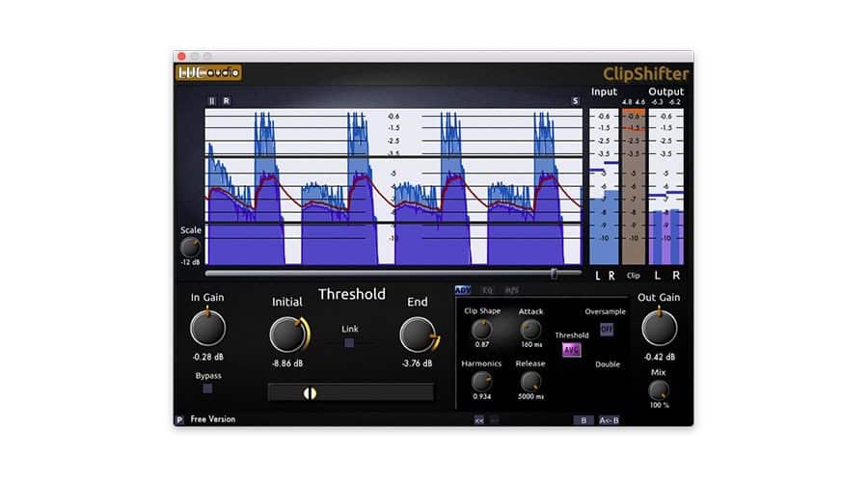Pause the waveform display
Screen dimensions: 868x482
(x=211, y=100)
